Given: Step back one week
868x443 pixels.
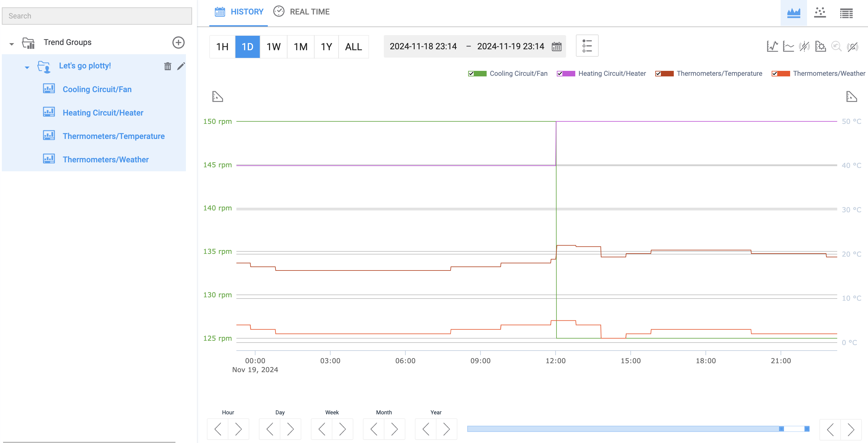Looking at the screenshot, I should point(321,429).
